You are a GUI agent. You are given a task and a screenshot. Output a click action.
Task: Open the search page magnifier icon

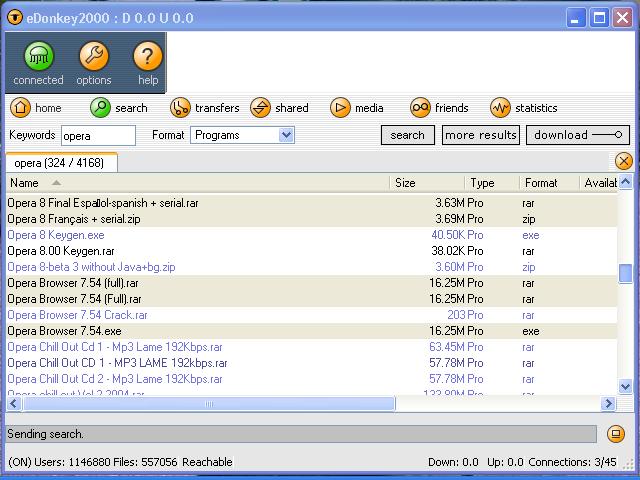coord(100,108)
